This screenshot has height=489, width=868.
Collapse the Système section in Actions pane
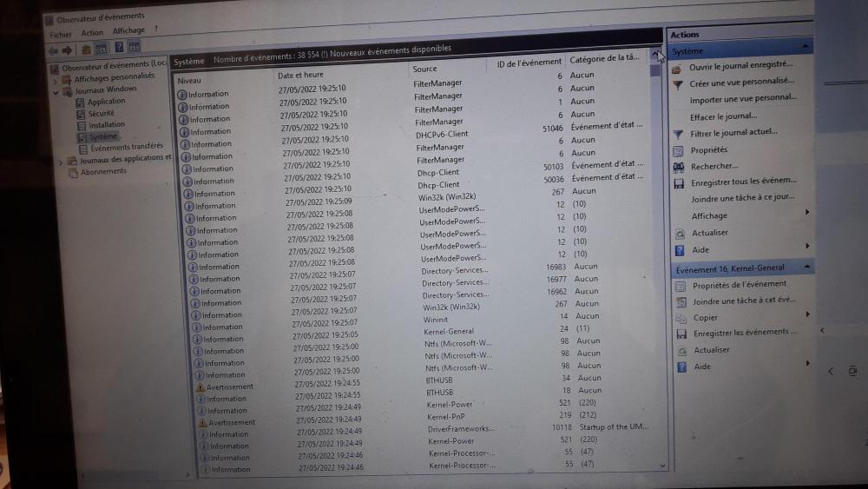[805, 46]
